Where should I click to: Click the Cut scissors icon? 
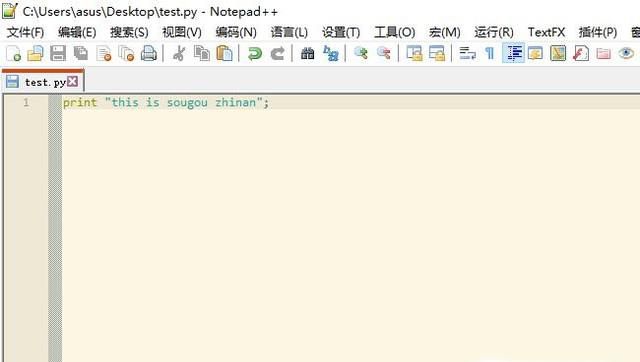point(179,53)
